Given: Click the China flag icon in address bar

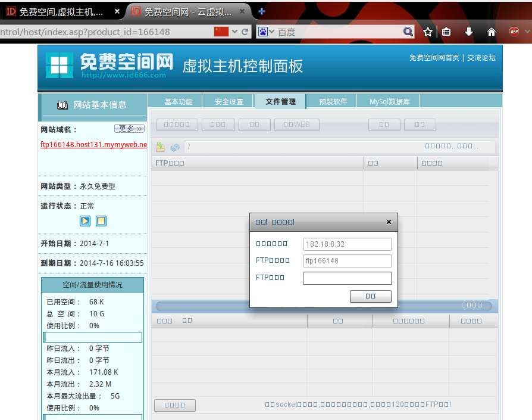Looking at the screenshot, I should point(221,32).
